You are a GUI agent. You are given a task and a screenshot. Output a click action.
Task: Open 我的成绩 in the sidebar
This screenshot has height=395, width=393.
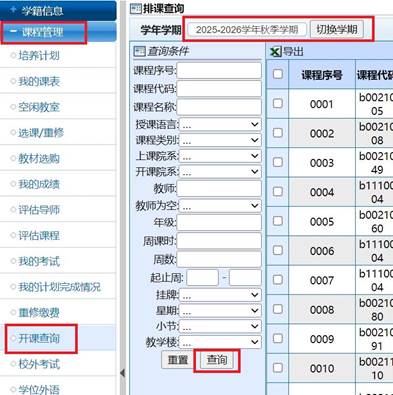click(39, 184)
